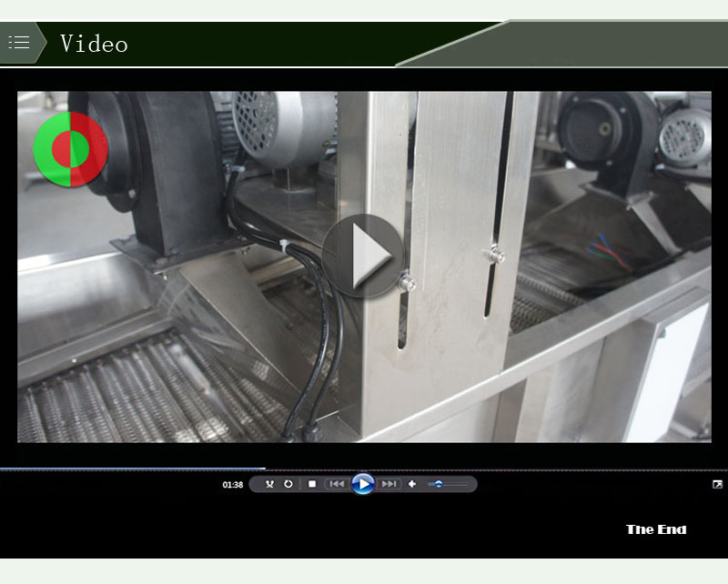Screen dimensions: 728x584
Task: Click the red and green circle logo
Action: (x=71, y=148)
